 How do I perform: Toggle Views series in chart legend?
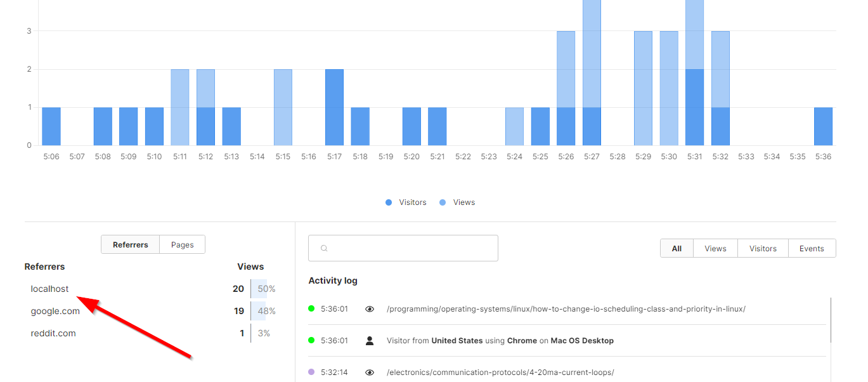[458, 202]
